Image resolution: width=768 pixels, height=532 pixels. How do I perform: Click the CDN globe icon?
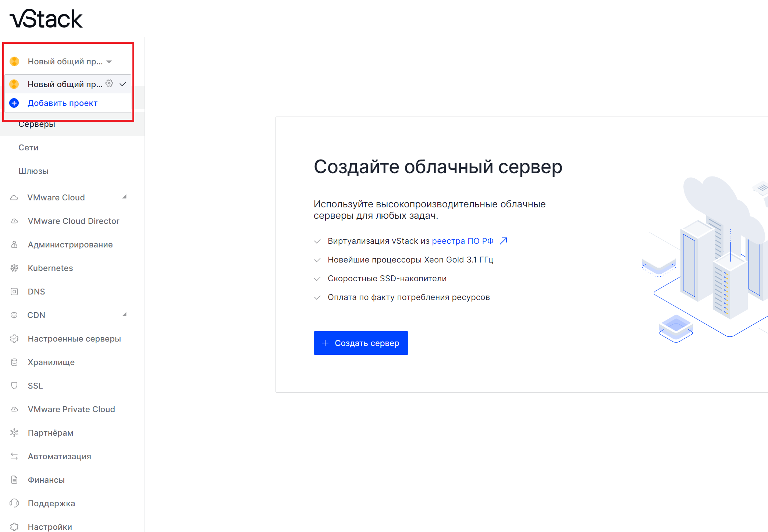point(14,315)
